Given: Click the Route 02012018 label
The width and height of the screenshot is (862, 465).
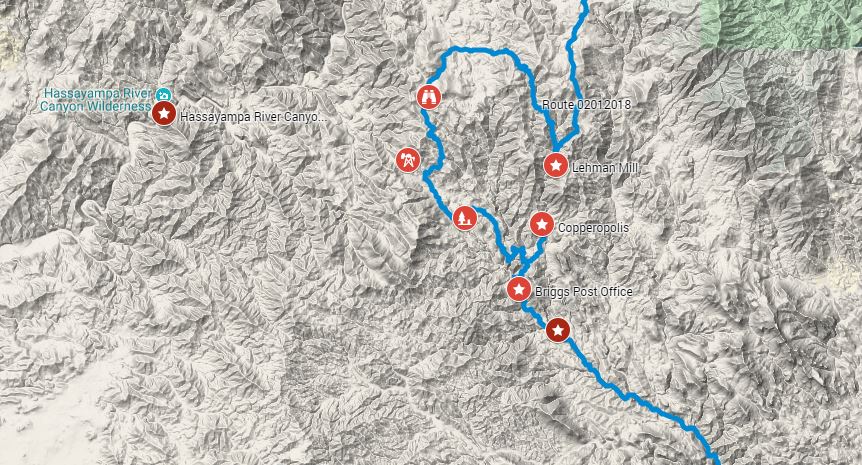Looking at the screenshot, I should click(x=586, y=104).
